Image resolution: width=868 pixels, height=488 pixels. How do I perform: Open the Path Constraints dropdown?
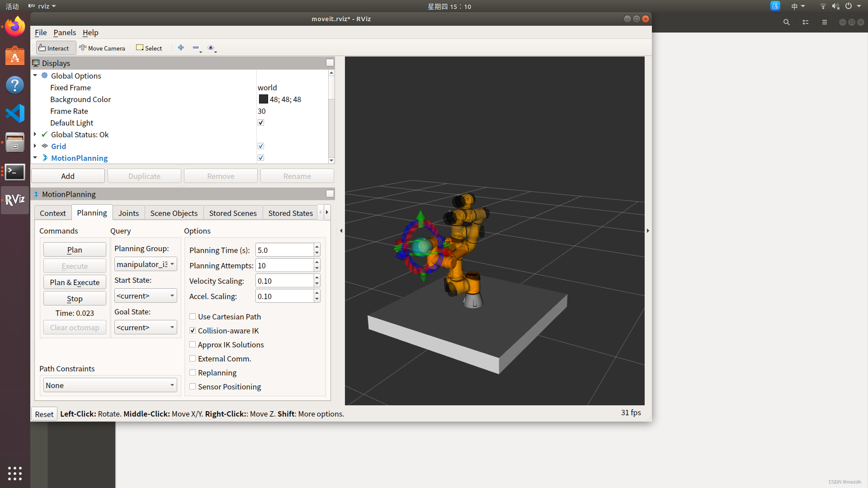pos(110,385)
